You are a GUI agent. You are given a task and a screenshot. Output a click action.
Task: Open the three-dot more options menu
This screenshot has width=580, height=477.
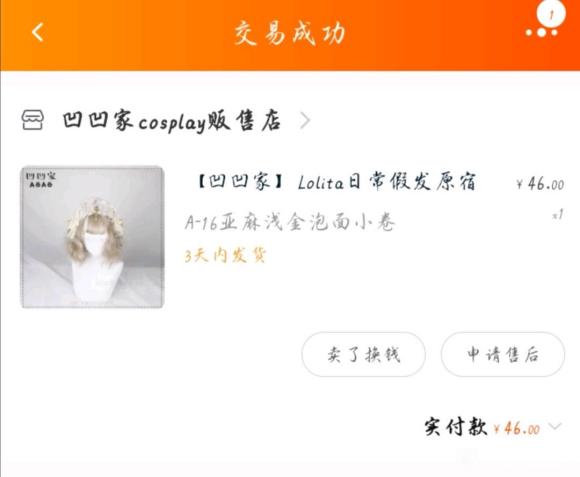point(542,33)
